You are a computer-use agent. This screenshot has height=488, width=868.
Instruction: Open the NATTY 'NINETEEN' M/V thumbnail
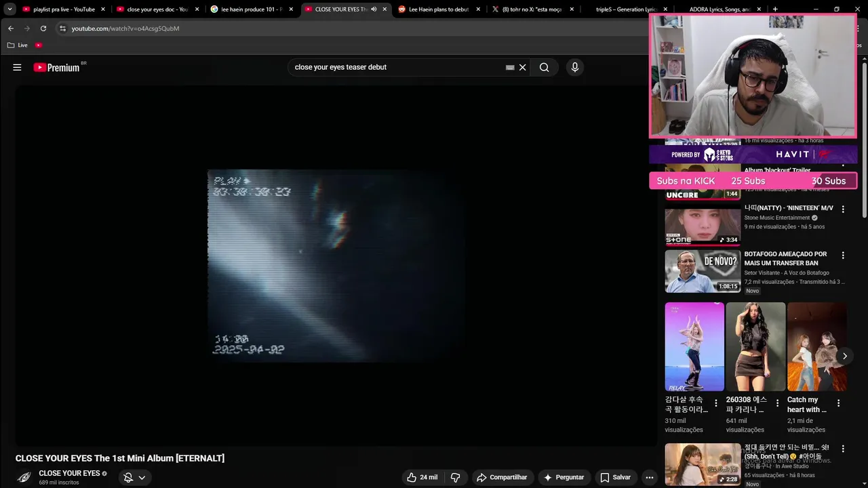pyautogui.click(x=703, y=226)
